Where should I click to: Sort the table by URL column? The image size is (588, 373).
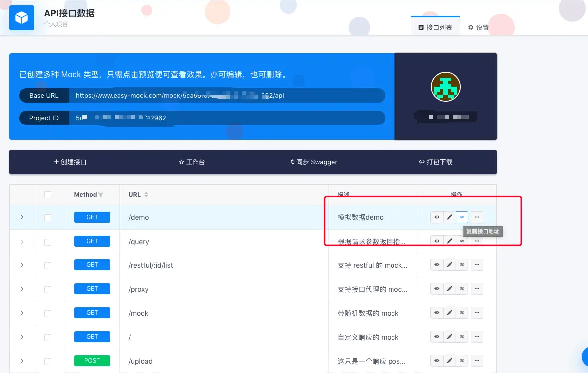point(146,194)
